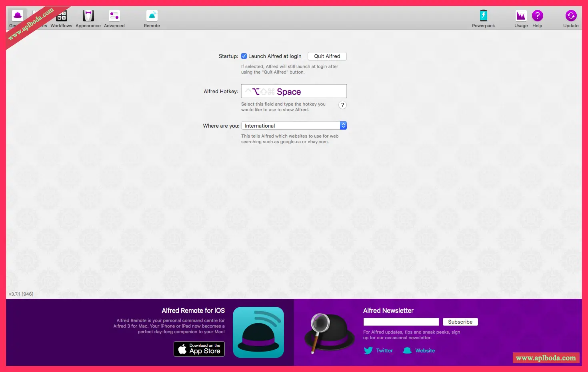Open the Update pane
This screenshot has width=588, height=372.
coord(570,19)
